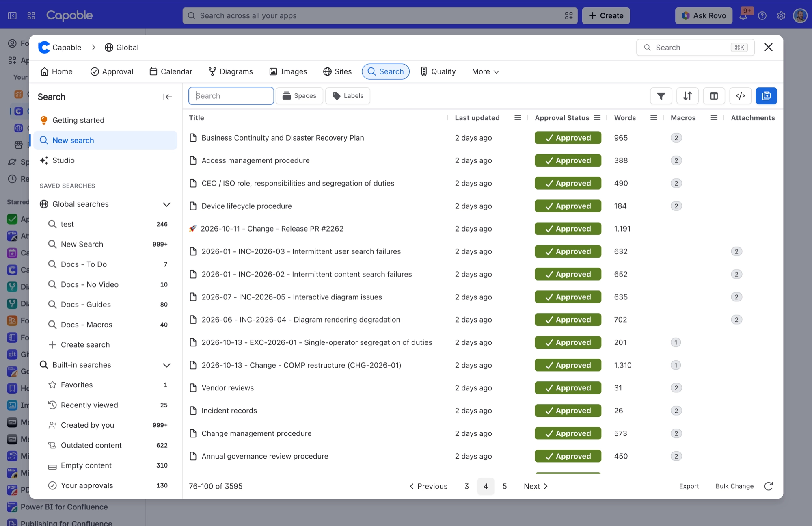Click the page icon for Vendor reviews
The image size is (812, 526).
coord(193,388)
